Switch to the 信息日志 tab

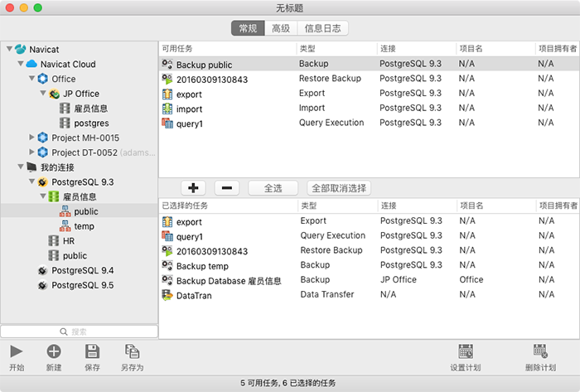[x=324, y=29]
